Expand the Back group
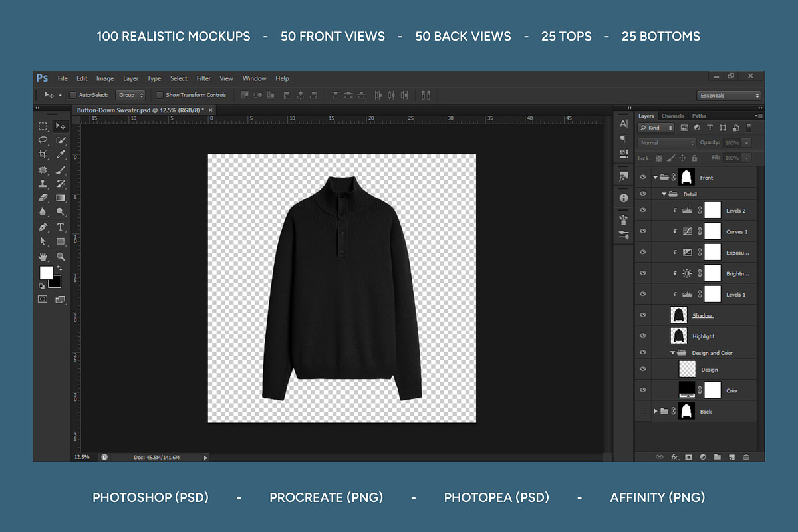 pyautogui.click(x=656, y=411)
